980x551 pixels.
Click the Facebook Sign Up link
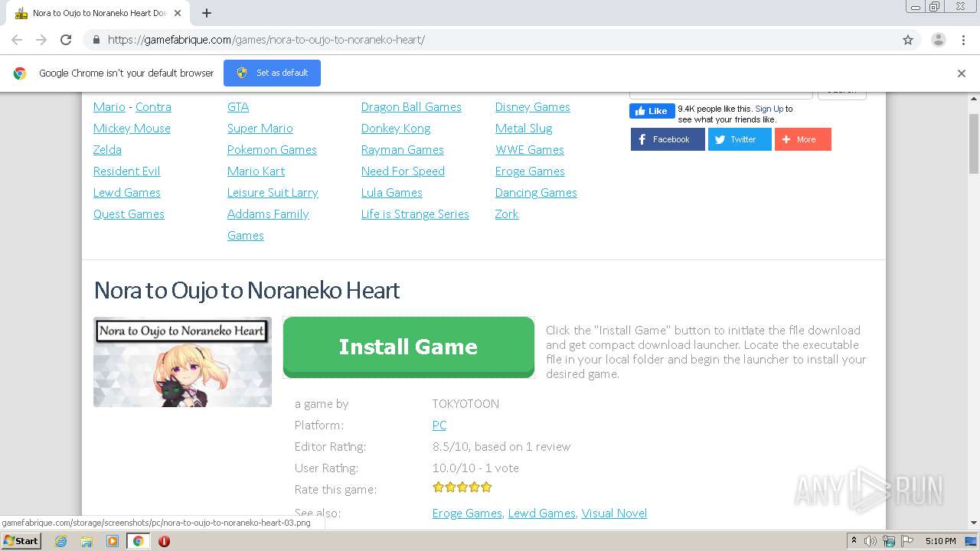[x=769, y=109]
